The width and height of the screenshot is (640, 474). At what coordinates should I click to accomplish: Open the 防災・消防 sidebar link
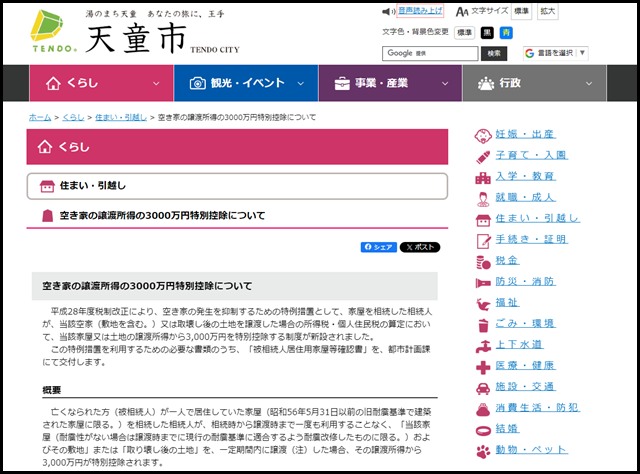pos(525,281)
